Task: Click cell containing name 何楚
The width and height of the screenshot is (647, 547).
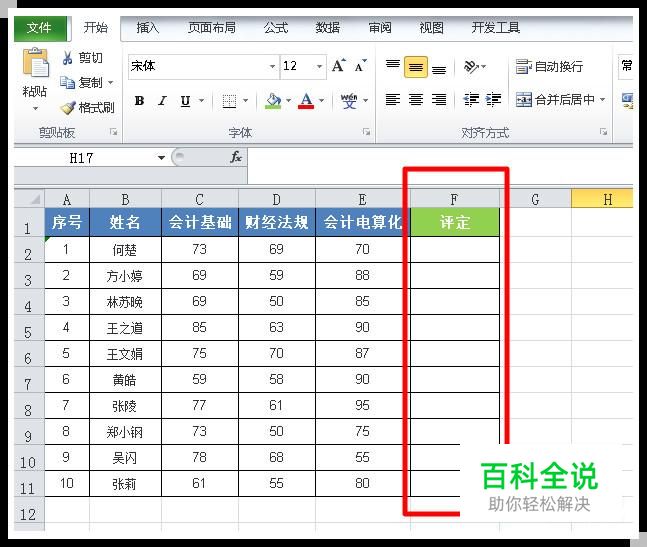Action: point(125,250)
